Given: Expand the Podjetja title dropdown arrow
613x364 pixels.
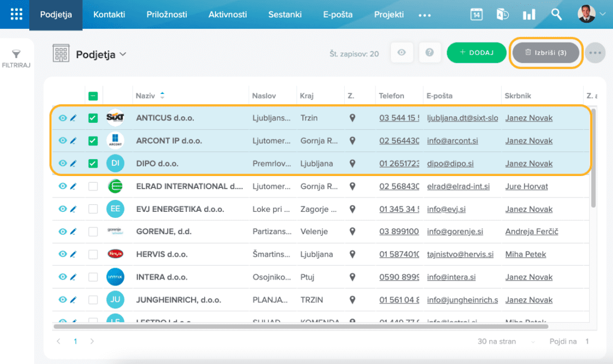Looking at the screenshot, I should tap(123, 54).
